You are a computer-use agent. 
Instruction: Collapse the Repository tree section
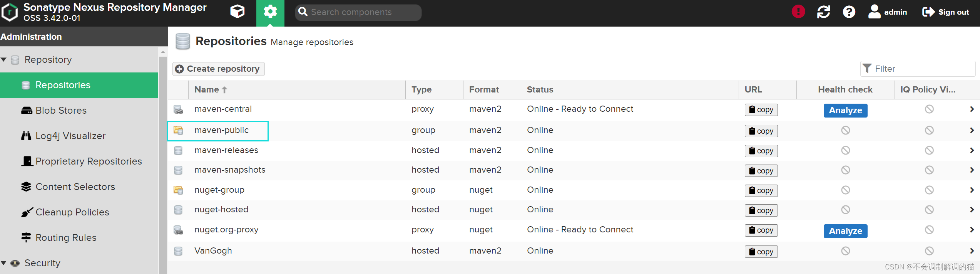(x=4, y=60)
